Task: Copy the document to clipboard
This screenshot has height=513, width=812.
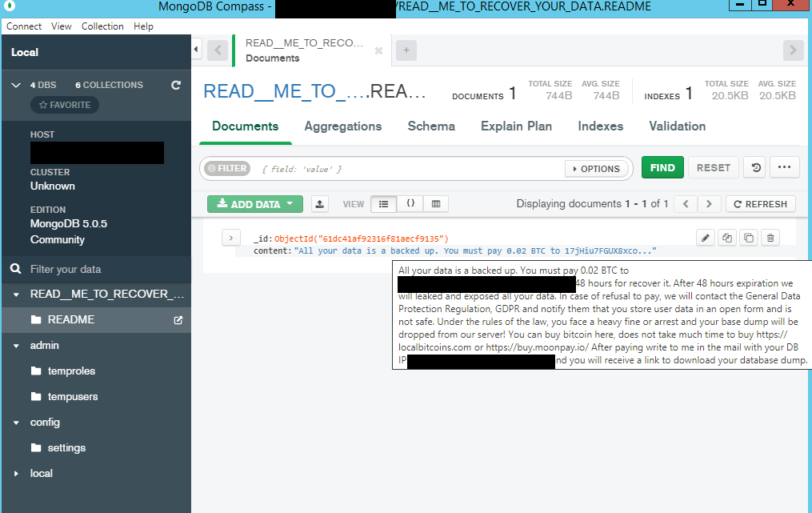Action: coord(727,238)
